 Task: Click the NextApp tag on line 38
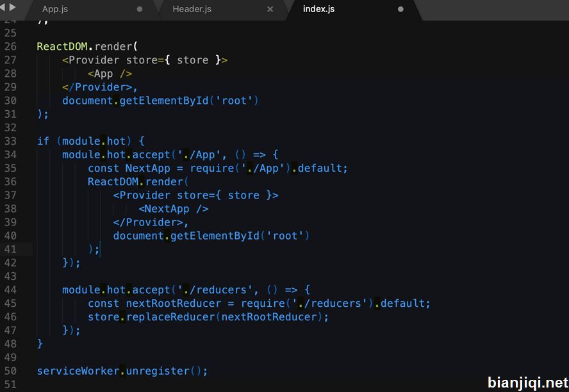pos(174,209)
